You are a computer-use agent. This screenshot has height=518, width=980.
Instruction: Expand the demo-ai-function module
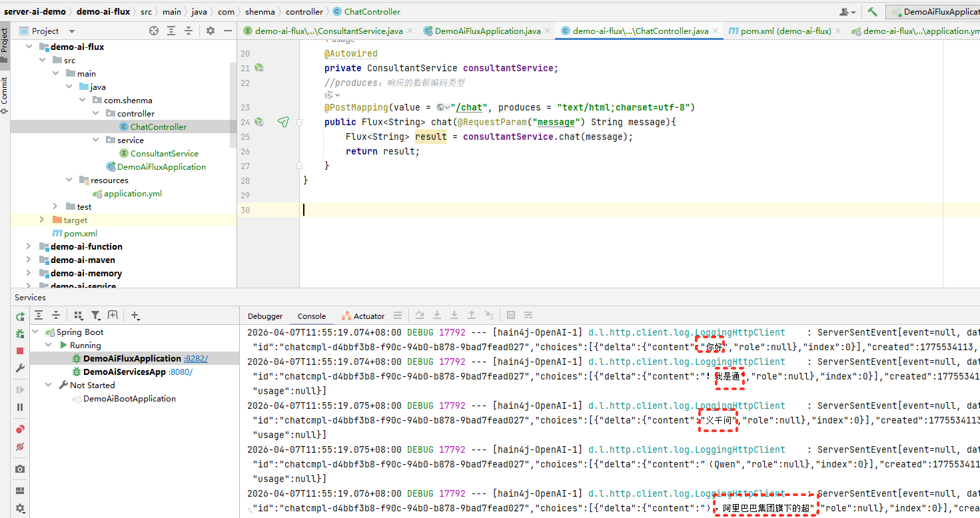click(x=28, y=246)
